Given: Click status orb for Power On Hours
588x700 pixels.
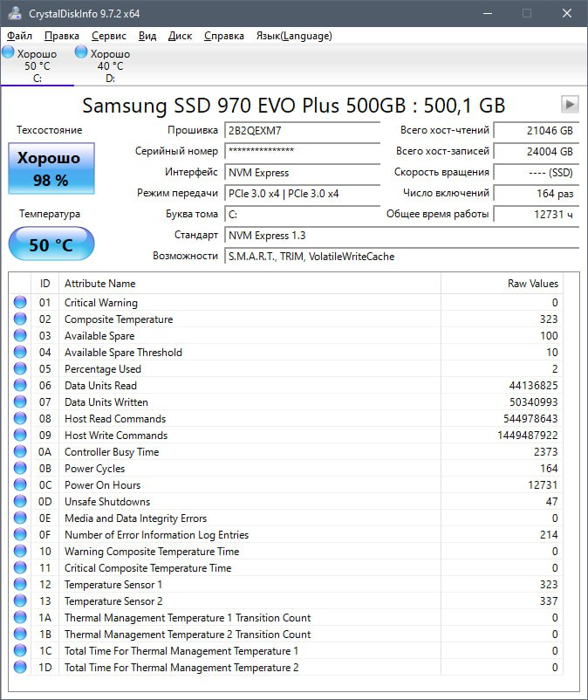Looking at the screenshot, I should point(20,484).
